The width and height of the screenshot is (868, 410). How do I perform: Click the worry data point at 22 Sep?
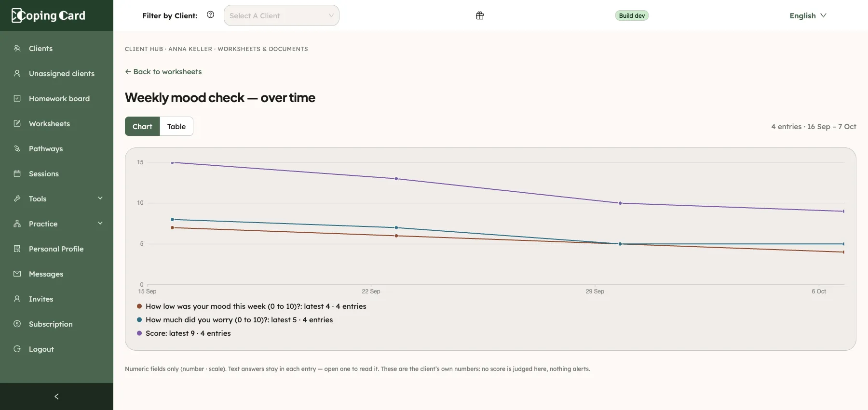(396, 227)
